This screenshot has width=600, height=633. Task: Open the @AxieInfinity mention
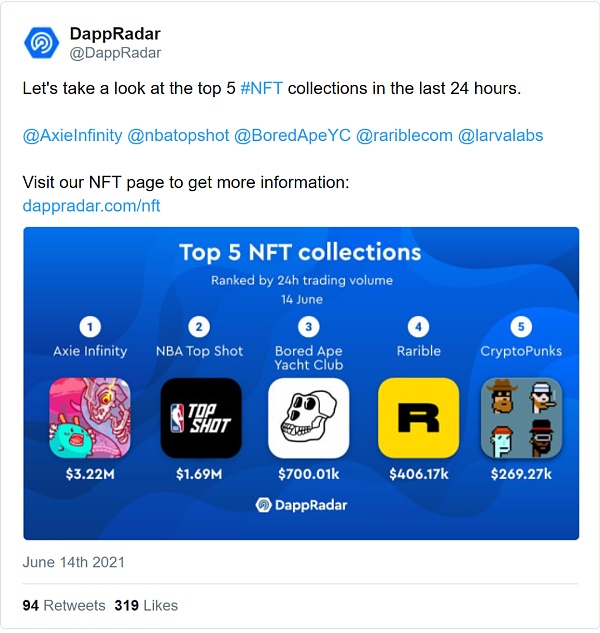click(72, 136)
